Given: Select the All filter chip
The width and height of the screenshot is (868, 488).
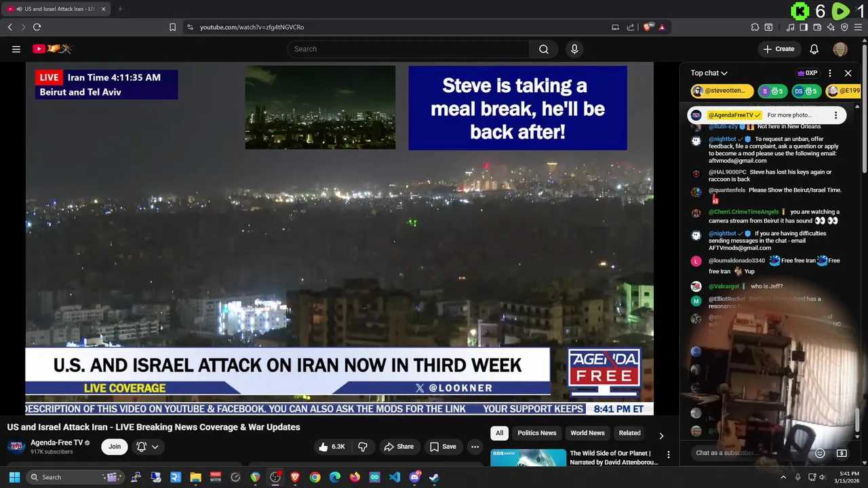Looking at the screenshot, I should click(500, 433).
